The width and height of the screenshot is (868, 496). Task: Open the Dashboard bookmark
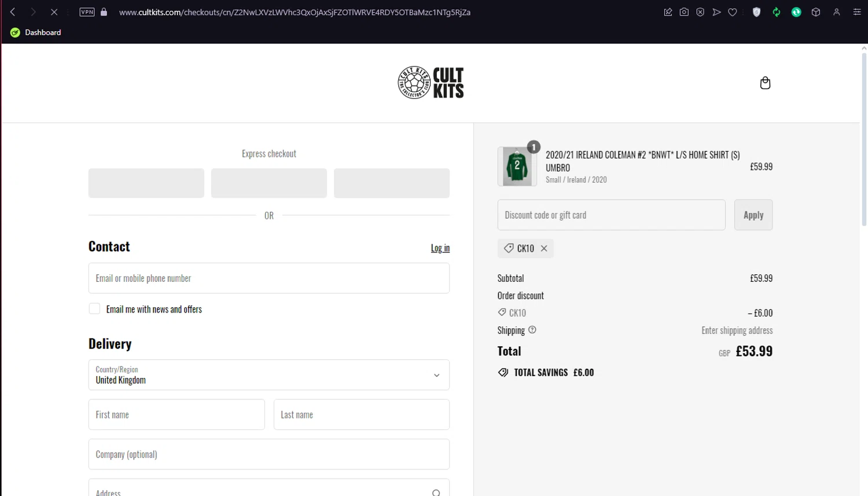click(36, 32)
